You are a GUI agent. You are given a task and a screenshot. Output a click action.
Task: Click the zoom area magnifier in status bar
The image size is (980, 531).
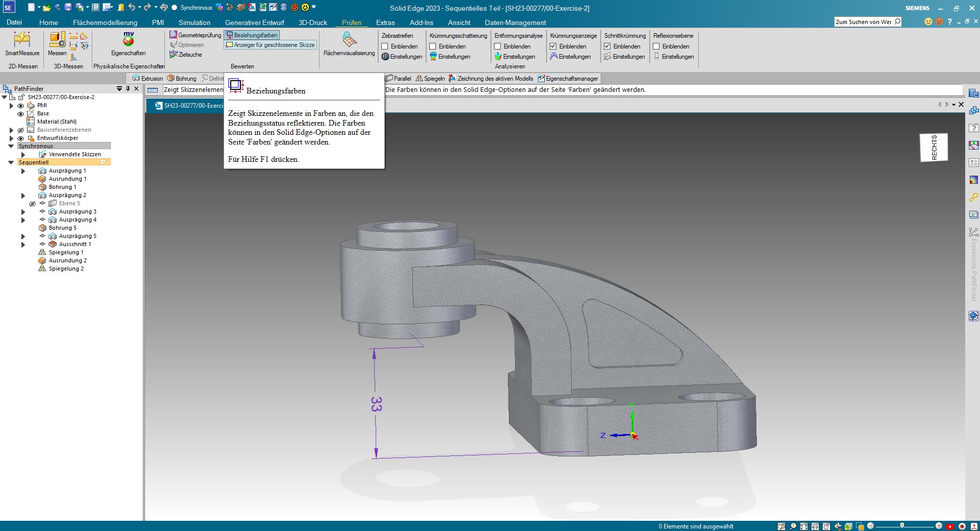781,526
